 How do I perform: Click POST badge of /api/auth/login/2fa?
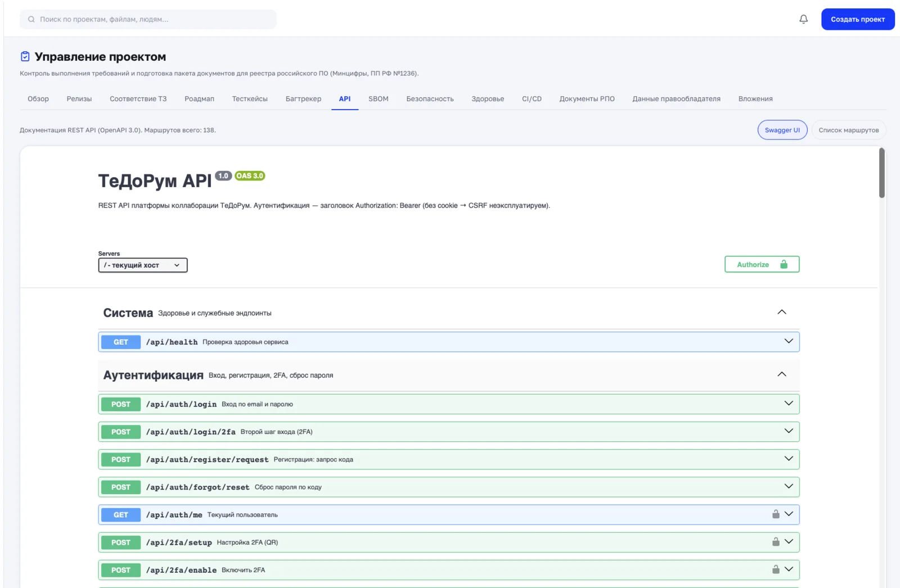(121, 432)
